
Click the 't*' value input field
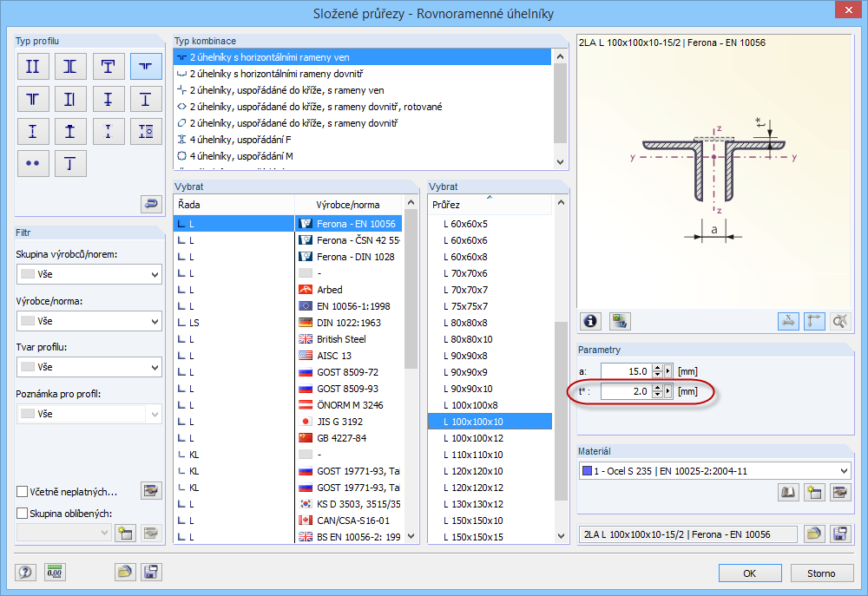pyautogui.click(x=626, y=391)
